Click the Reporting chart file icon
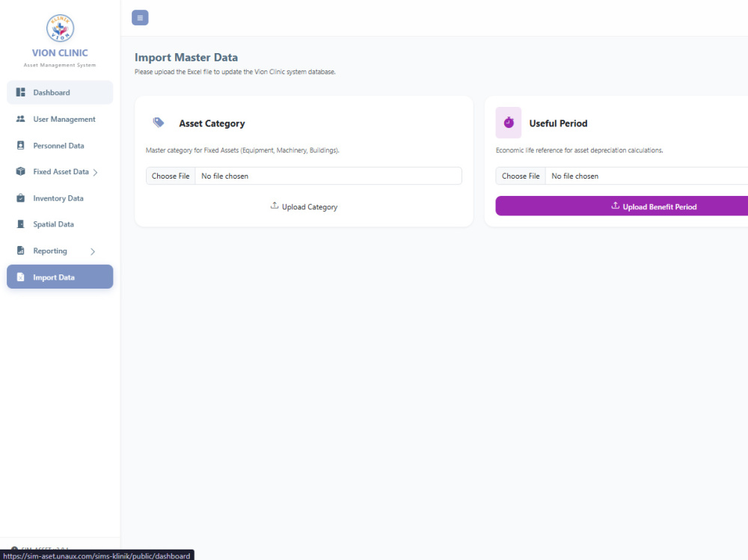Screen dimensions: 748x560 pos(20,250)
